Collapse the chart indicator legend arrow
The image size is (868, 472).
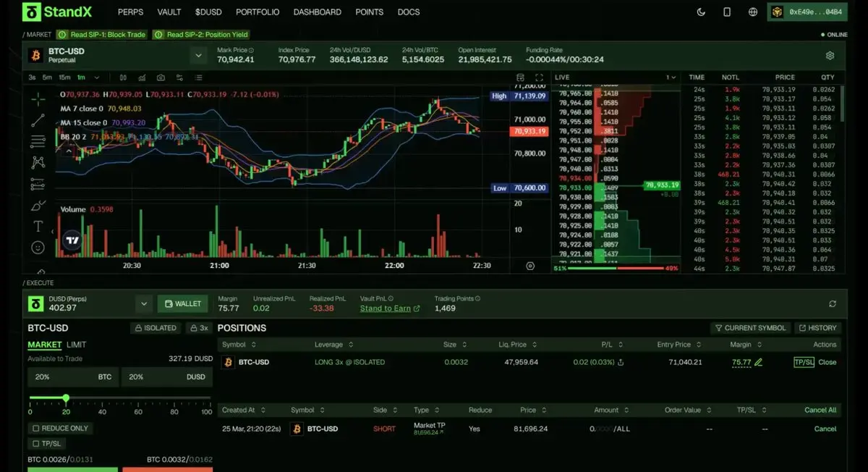coord(69,151)
